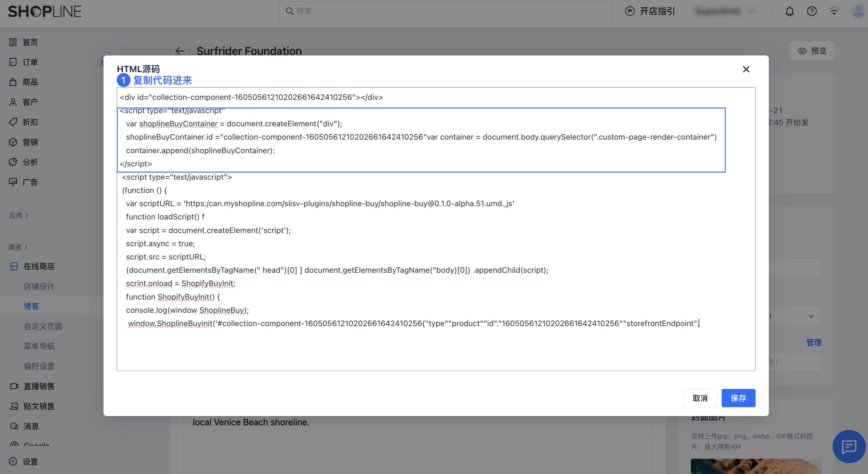Click the 'container.append(shoplineBuyContainer):' line
The height and width of the screenshot is (474, 868).
pyautogui.click(x=200, y=150)
